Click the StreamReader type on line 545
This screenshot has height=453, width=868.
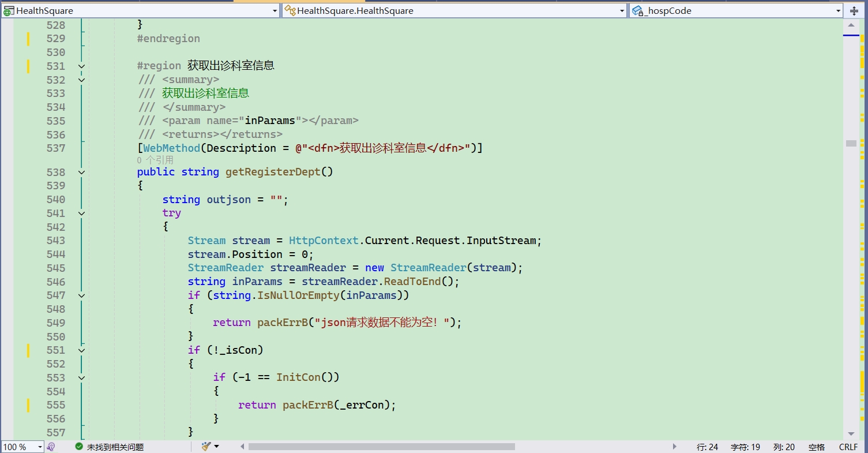point(226,268)
